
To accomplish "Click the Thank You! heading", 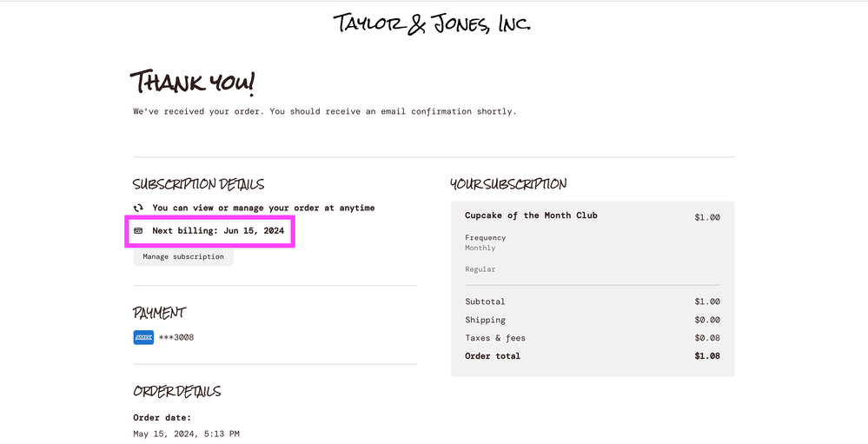I will tap(192, 83).
